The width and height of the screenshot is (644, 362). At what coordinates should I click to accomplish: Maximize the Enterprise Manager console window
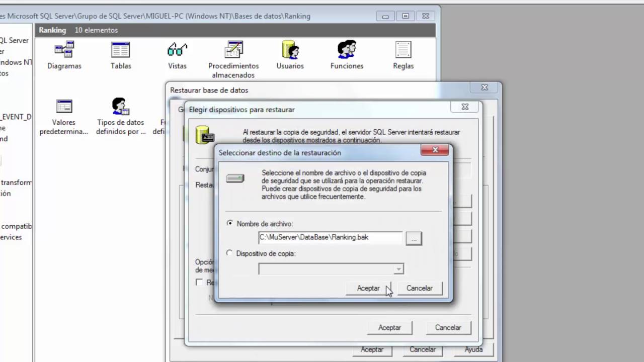406,16
